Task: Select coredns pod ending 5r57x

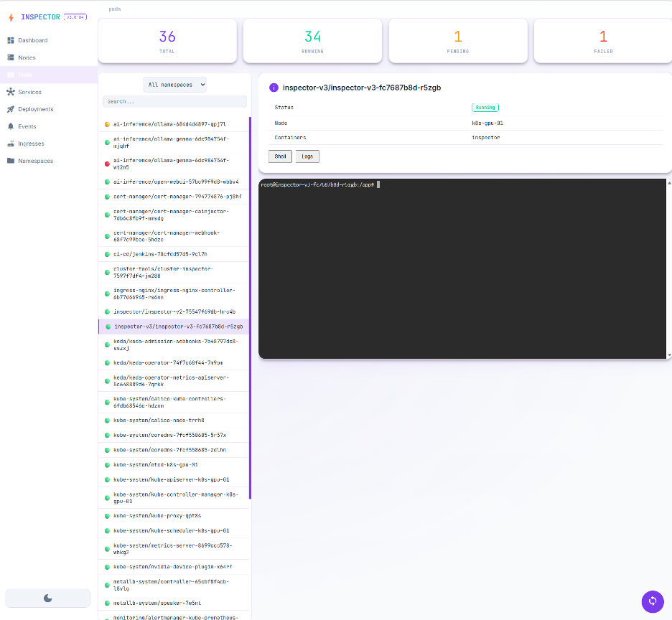Action: pyautogui.click(x=174, y=435)
